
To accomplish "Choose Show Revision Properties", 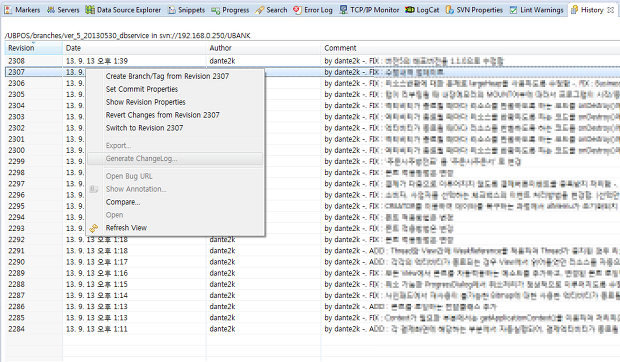I will click(175, 102).
